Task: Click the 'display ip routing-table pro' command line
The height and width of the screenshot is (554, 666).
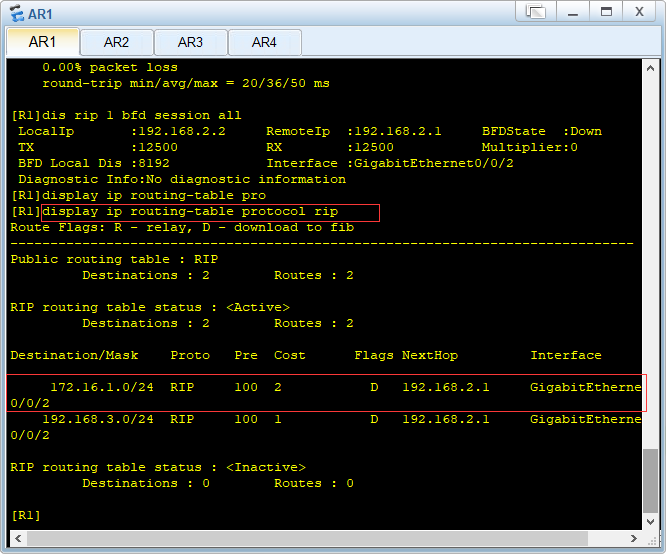Action: pos(154,195)
